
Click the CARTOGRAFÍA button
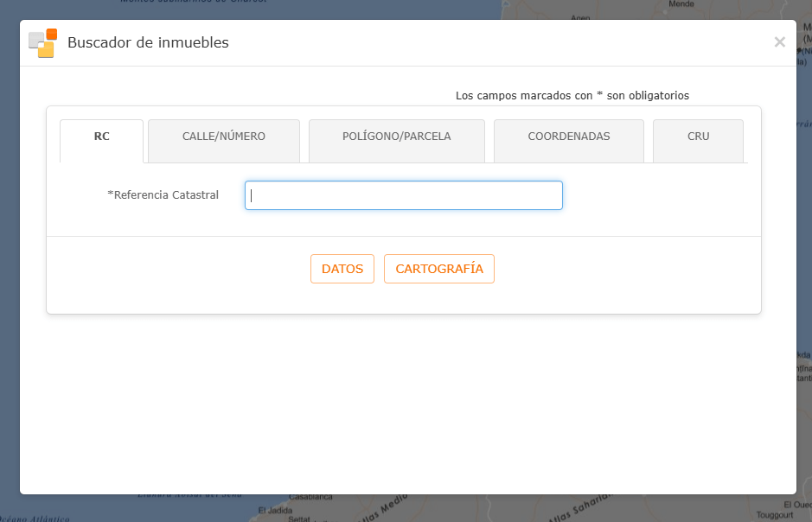click(438, 269)
